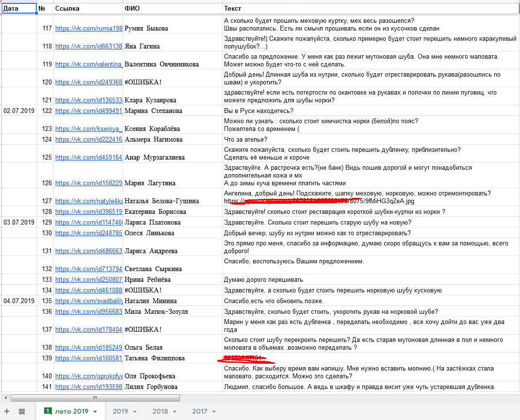Screen dimensions: 520x420
Task: Select the date cell 02.07.2019
Action: tap(19, 111)
